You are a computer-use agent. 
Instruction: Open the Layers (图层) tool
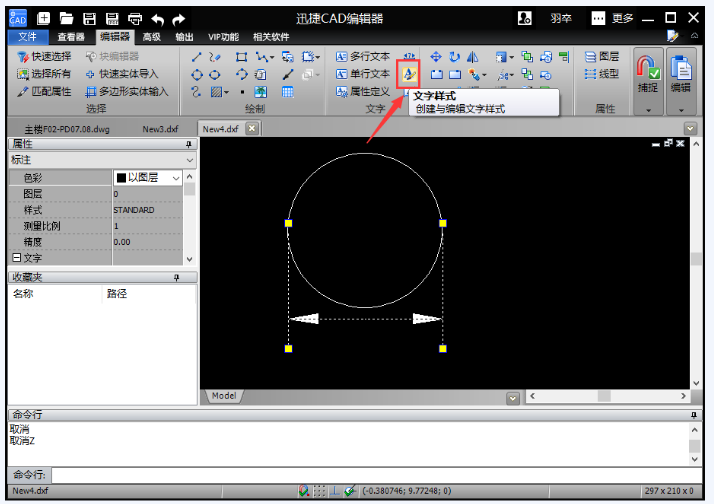pos(601,57)
